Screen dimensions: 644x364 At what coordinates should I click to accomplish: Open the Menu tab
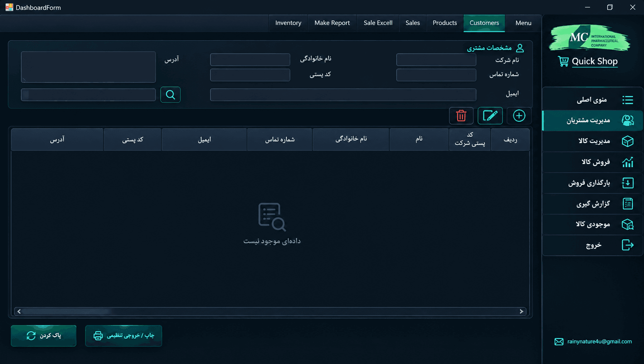(523, 23)
